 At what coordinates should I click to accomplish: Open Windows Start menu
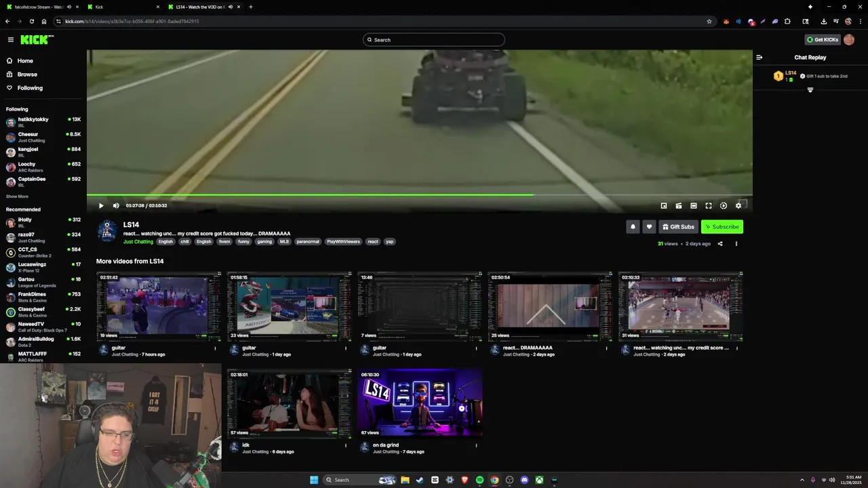[x=314, y=480]
